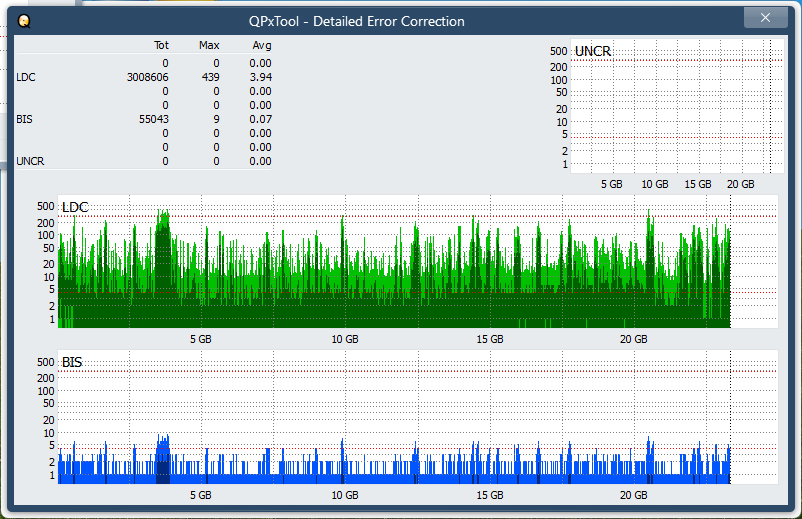
Task: Click the BIS row label in statistics table
Action: [x=24, y=119]
